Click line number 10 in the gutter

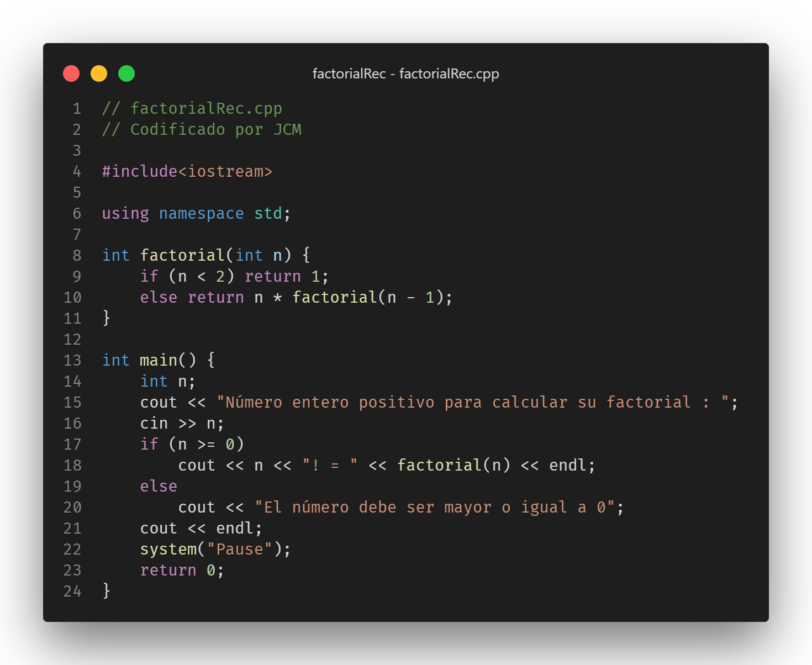pos(72,297)
